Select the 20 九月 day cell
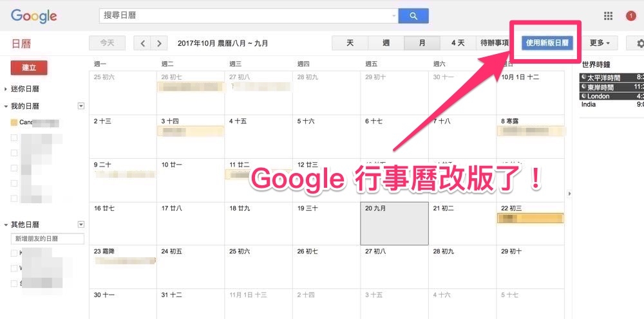The width and height of the screenshot is (644, 319). point(394,223)
